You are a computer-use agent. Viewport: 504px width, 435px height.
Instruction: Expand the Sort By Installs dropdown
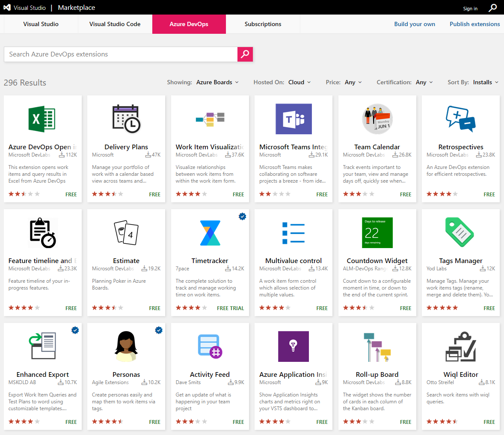point(486,82)
